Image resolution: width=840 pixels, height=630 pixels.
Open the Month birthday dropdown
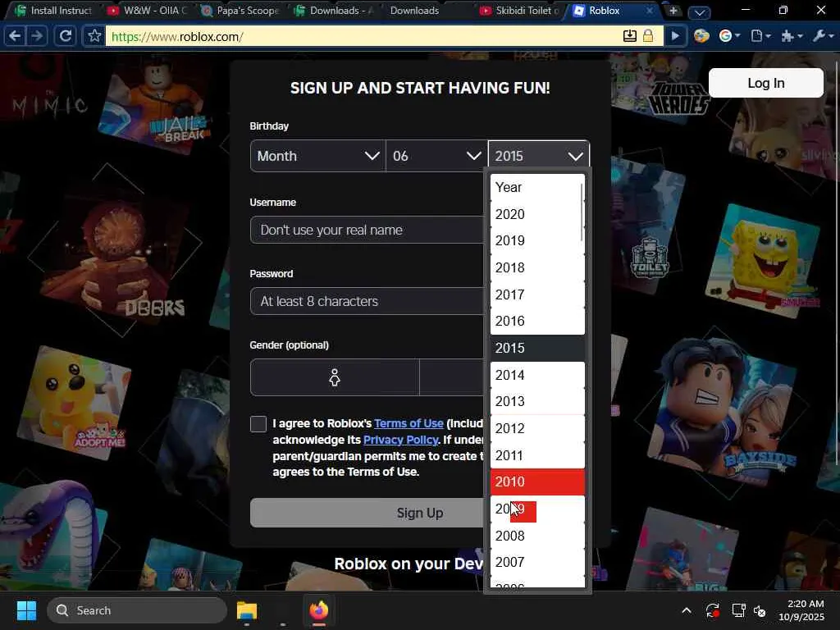click(x=317, y=156)
